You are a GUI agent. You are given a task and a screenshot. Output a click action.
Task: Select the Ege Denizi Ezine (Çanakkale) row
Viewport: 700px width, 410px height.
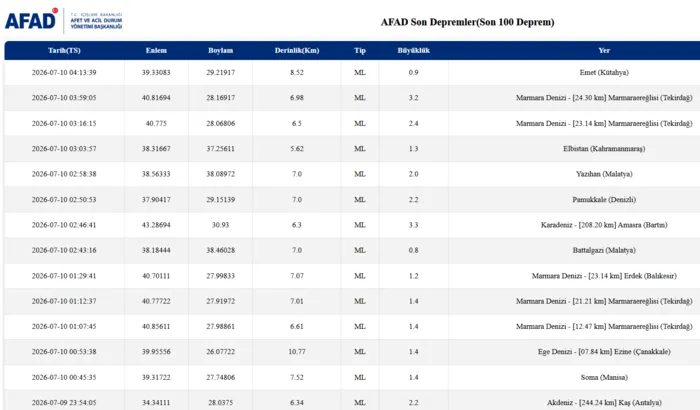(x=352, y=352)
